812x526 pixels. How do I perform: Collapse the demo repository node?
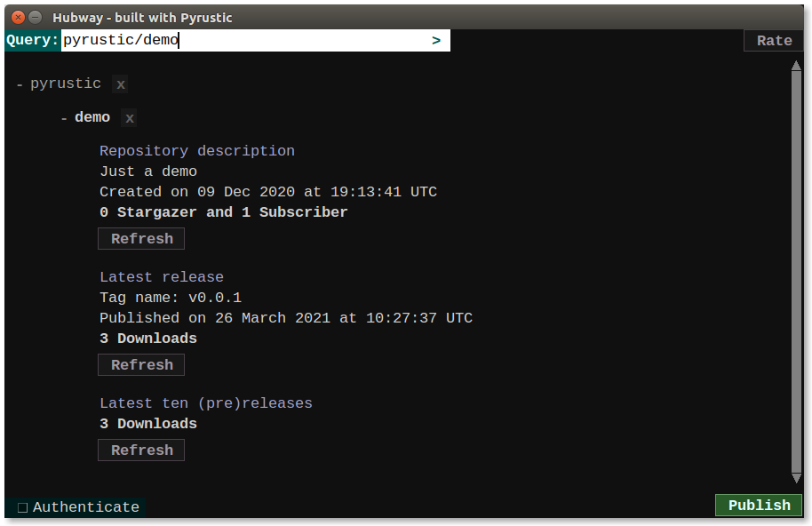64,118
